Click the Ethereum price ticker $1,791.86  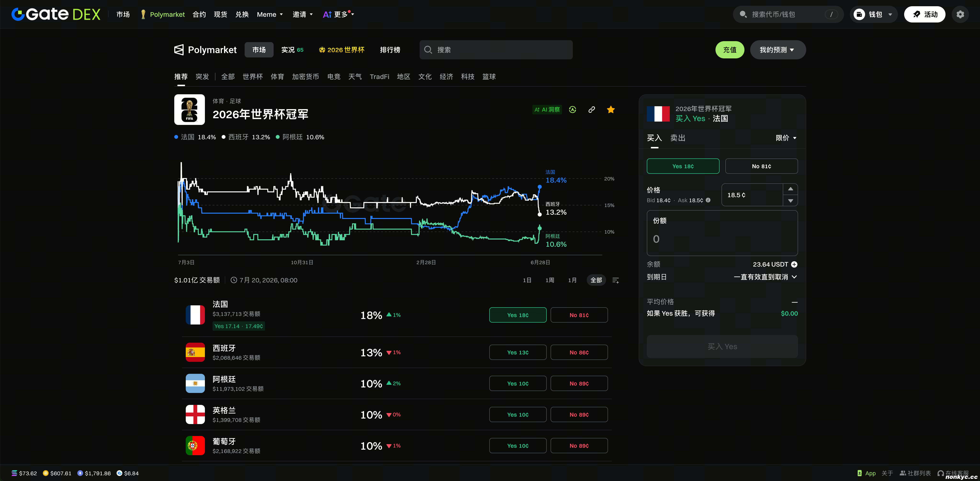point(94,473)
